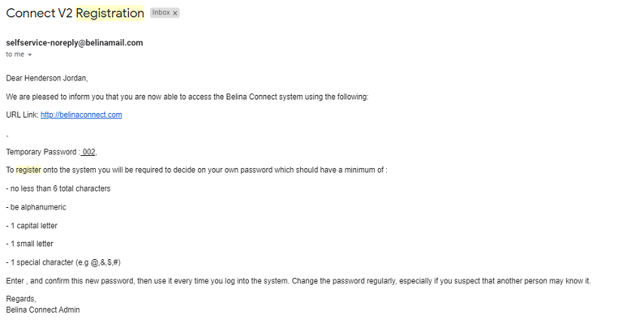Screen dimensions: 644x333
Task: Click the highlighted word 'register' in body
Action: 29,170
